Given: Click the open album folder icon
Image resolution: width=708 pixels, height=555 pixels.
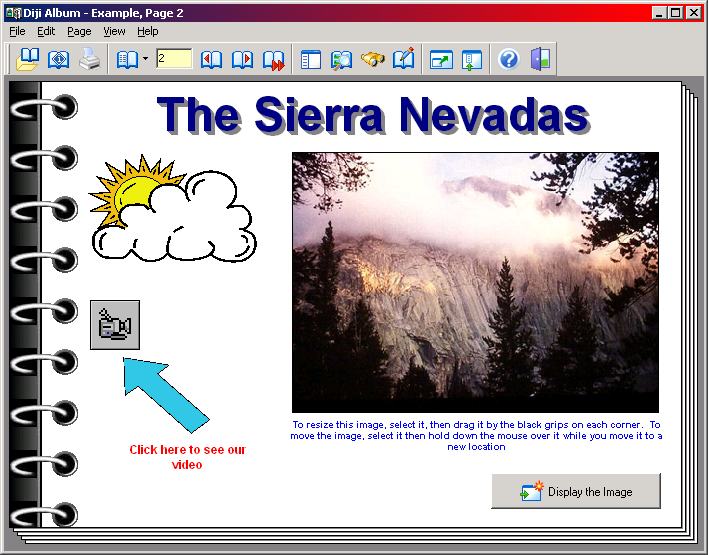Looking at the screenshot, I should [x=28, y=59].
